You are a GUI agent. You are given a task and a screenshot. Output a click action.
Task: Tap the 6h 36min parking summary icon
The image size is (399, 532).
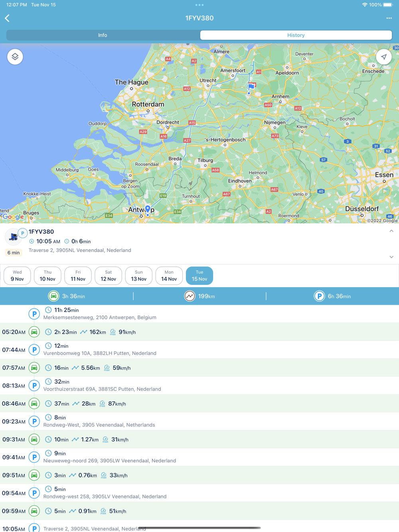coord(319,296)
